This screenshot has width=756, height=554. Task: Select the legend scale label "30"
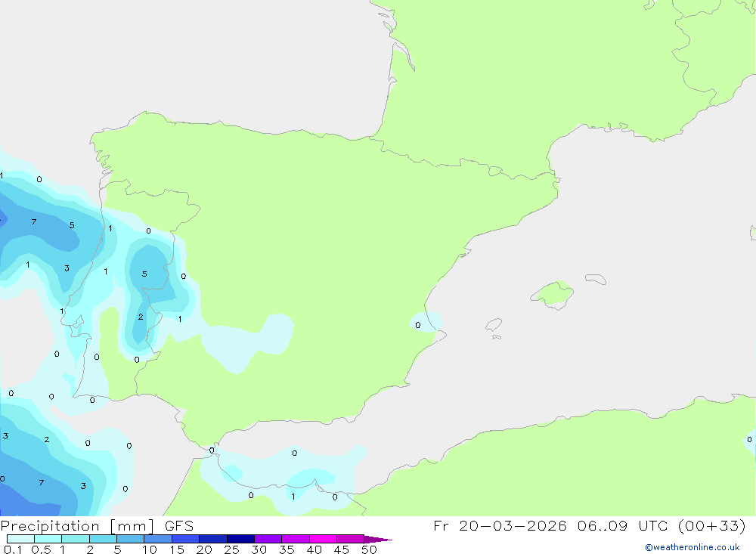pyautogui.click(x=259, y=549)
